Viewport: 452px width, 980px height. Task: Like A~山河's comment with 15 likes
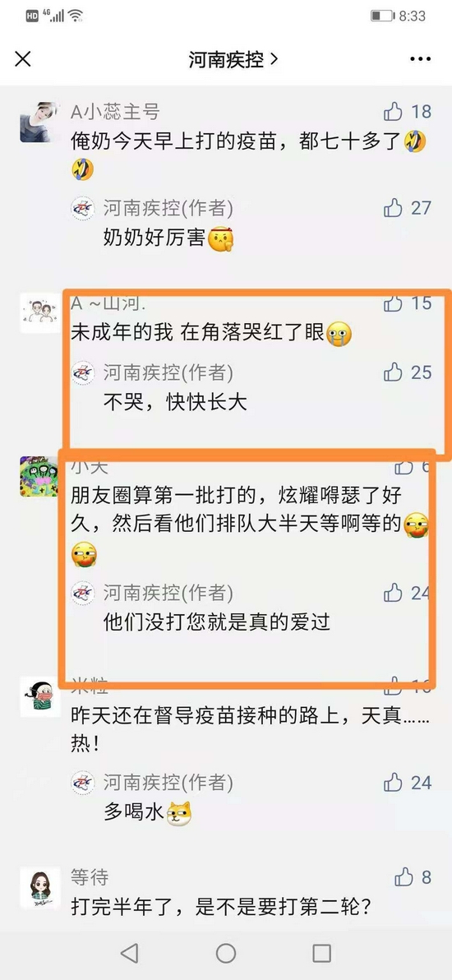(x=393, y=303)
